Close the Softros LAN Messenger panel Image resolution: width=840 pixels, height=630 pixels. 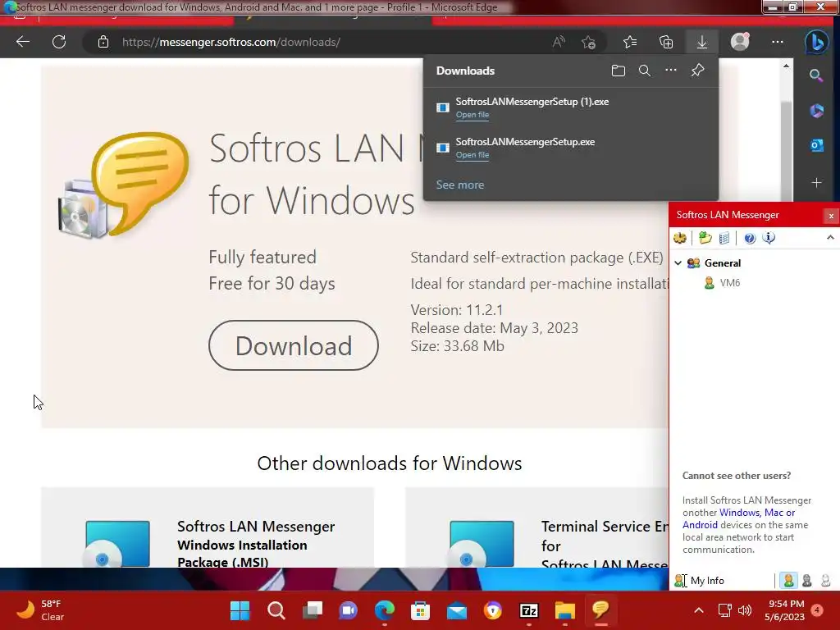[831, 216]
